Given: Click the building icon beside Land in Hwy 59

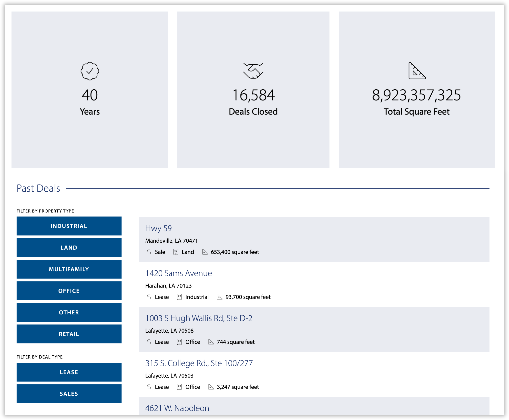Looking at the screenshot, I should [176, 252].
